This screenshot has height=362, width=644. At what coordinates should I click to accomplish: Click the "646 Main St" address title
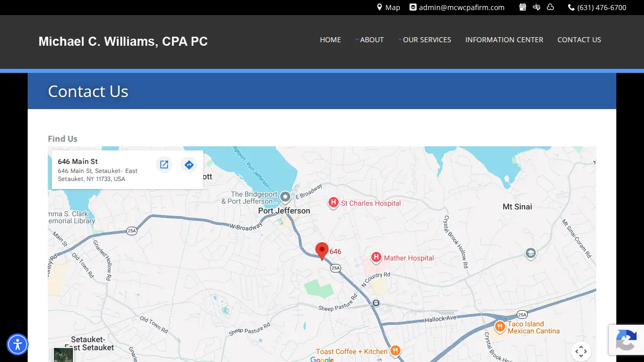[x=78, y=161]
